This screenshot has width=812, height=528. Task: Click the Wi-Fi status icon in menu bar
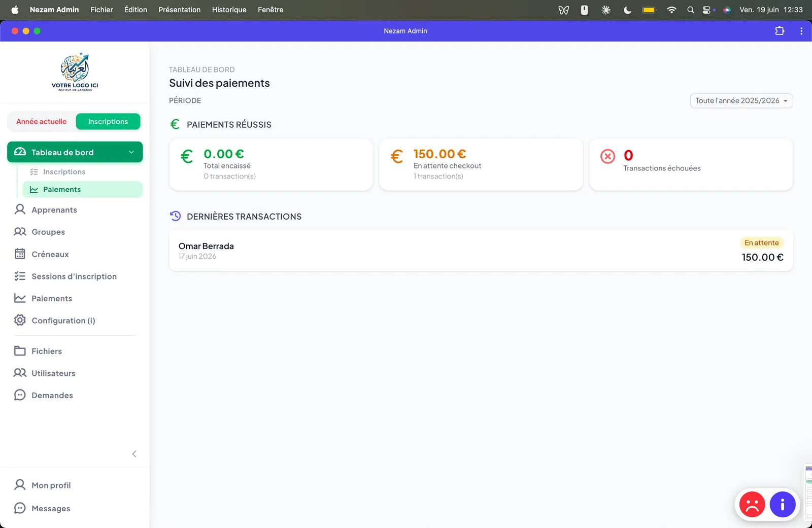tap(671, 10)
